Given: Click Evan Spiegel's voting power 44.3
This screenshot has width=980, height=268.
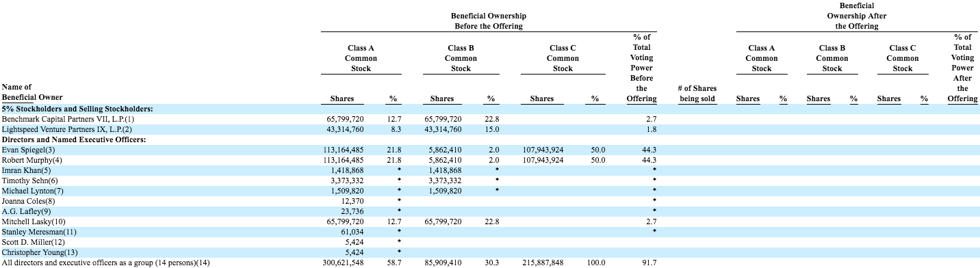Looking at the screenshot, I should 649,150.
